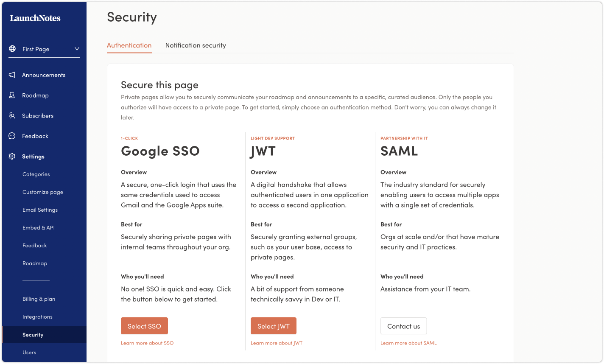Click the Select JWT button
The width and height of the screenshot is (604, 364).
274,326
